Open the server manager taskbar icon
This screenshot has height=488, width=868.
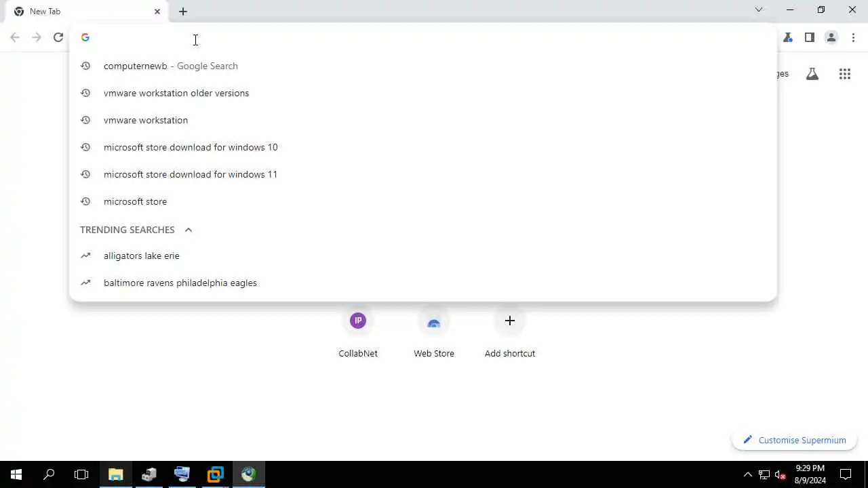coord(182,474)
